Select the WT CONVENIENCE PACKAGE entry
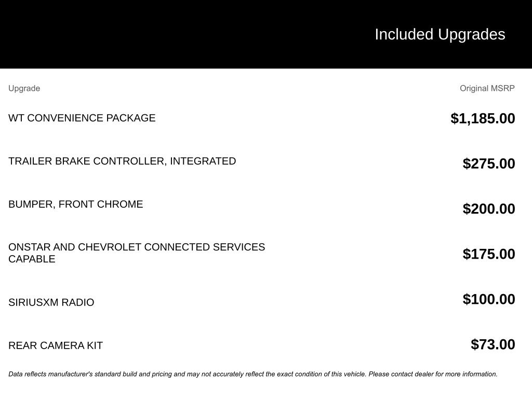This screenshot has height=399, width=532. click(x=82, y=118)
